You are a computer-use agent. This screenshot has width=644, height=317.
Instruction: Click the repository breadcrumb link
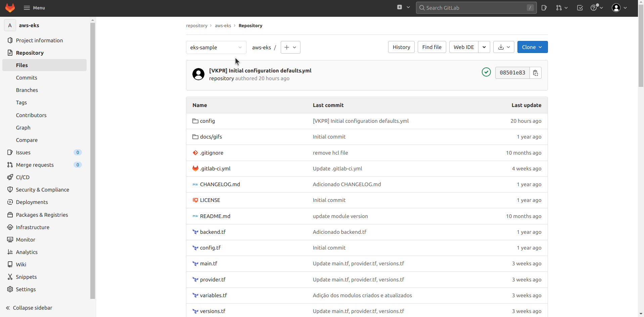(x=197, y=25)
